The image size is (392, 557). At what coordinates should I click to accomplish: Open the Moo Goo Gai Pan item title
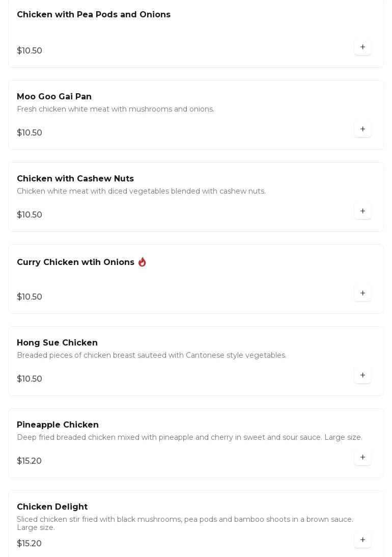coord(54,97)
